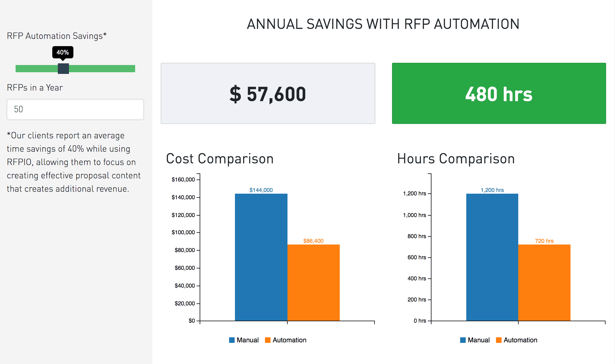
Task: Click the $57,600 annual cost savings box
Action: tap(268, 94)
